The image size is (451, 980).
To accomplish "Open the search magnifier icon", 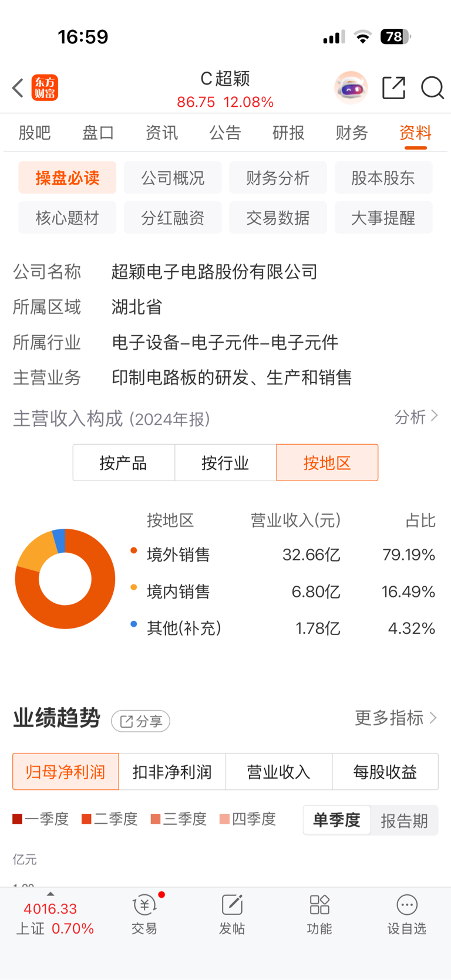I will (432, 88).
